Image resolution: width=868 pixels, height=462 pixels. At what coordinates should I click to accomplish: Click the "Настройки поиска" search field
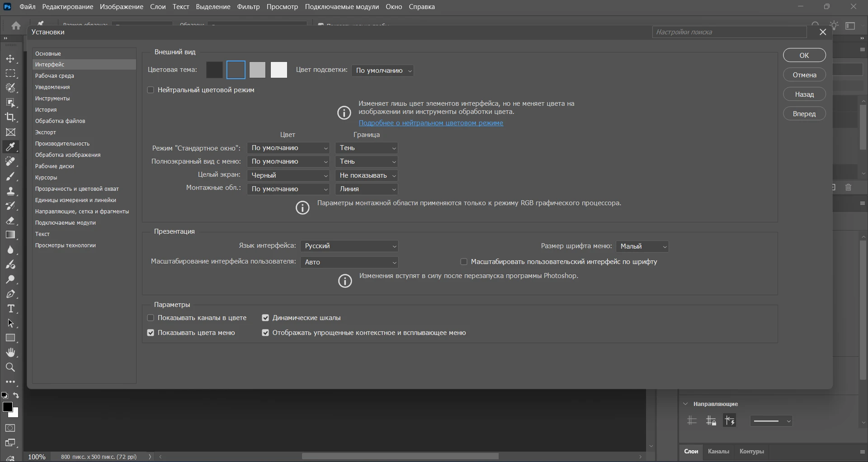coord(729,32)
